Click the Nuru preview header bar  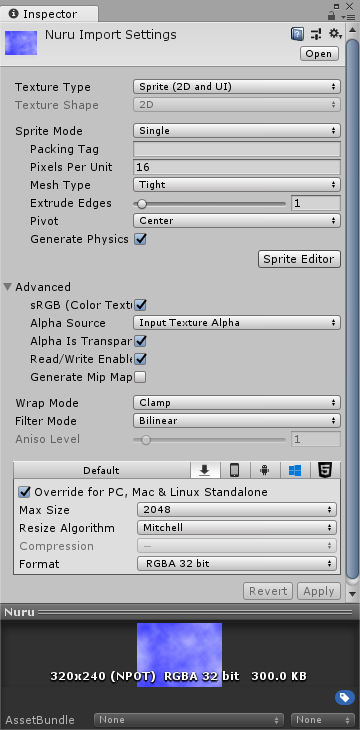180,612
